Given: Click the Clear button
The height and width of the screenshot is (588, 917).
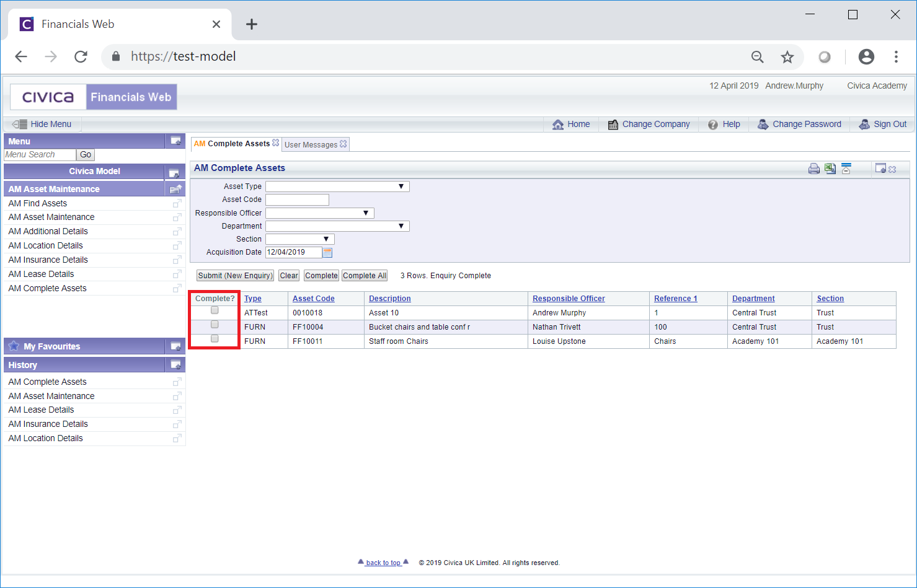Looking at the screenshot, I should pos(289,276).
